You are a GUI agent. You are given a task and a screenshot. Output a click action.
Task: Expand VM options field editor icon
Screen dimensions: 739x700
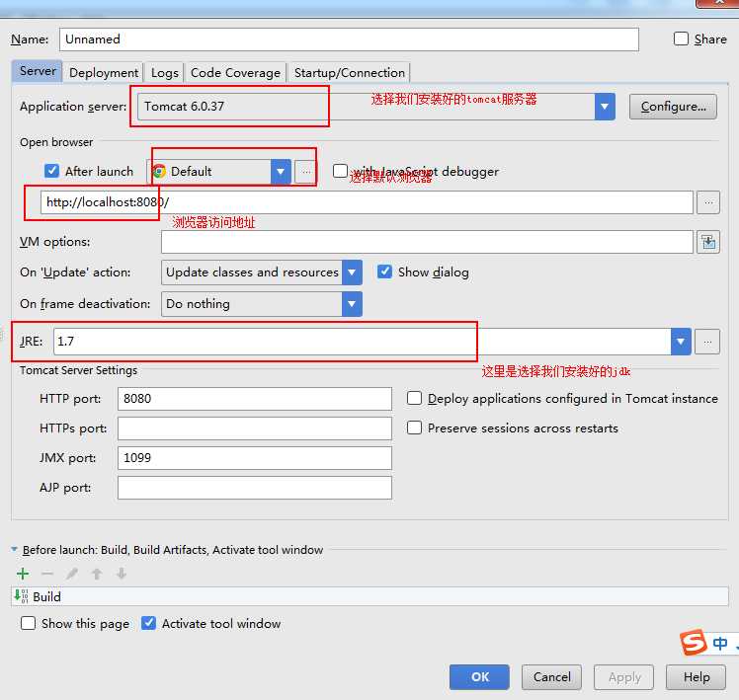(x=708, y=242)
